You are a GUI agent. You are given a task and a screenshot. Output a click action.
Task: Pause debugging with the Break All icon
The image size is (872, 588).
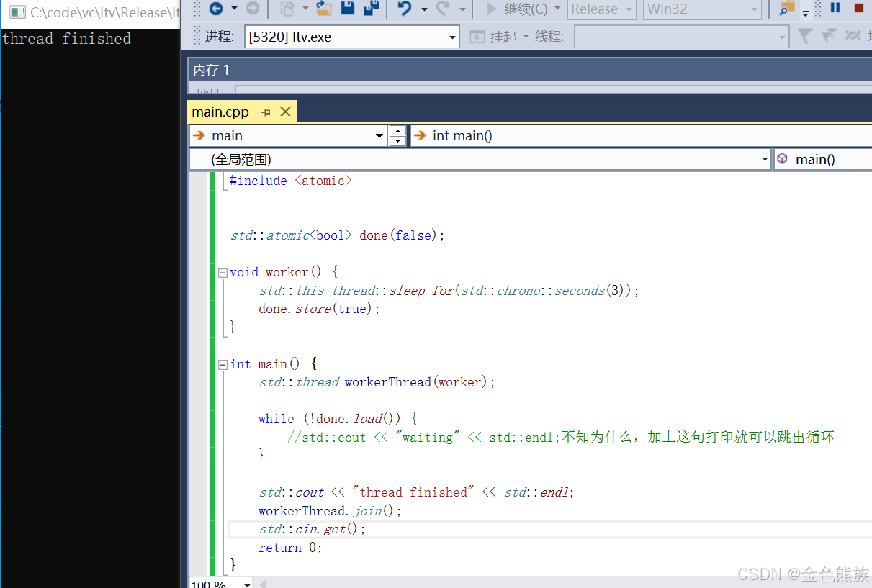tap(835, 8)
